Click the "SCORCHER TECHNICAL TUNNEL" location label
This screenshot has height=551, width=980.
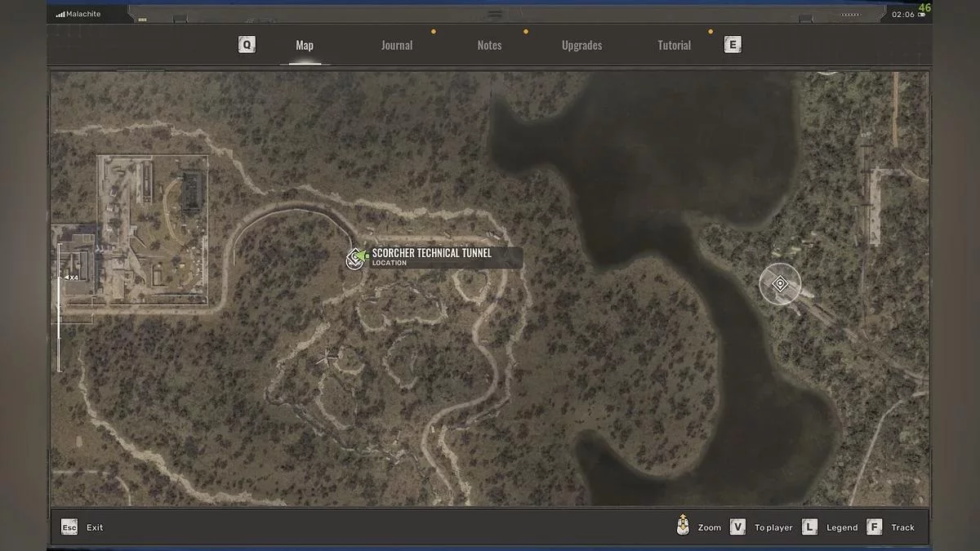432,253
